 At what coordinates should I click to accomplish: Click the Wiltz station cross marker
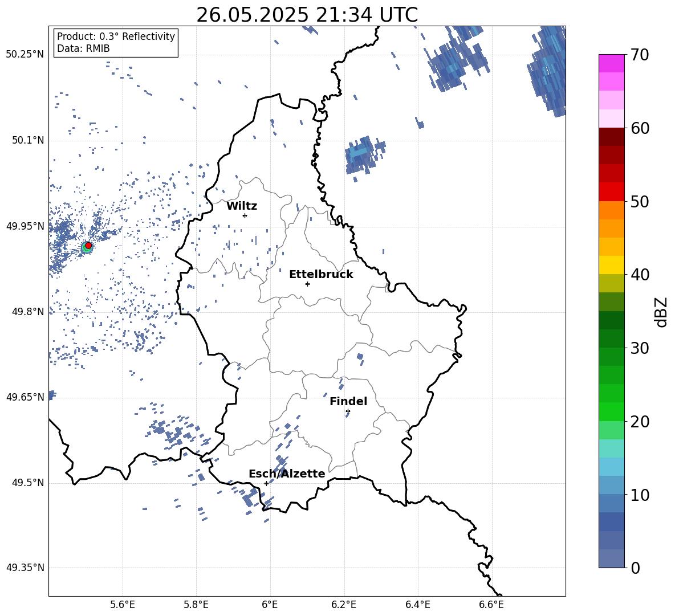coord(245,215)
